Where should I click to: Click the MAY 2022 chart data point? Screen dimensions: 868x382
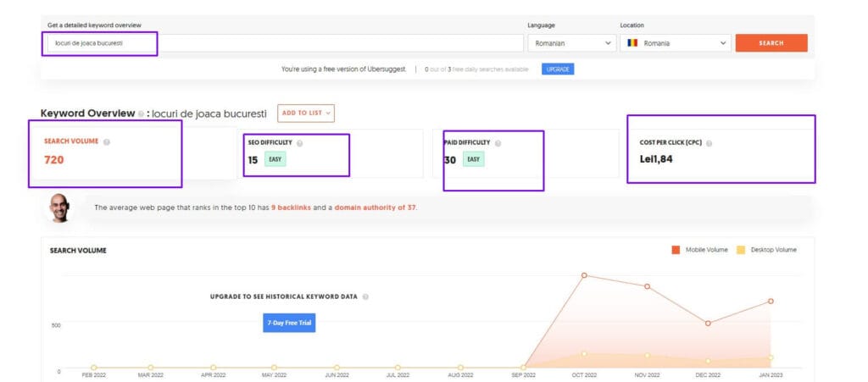pyautogui.click(x=274, y=368)
